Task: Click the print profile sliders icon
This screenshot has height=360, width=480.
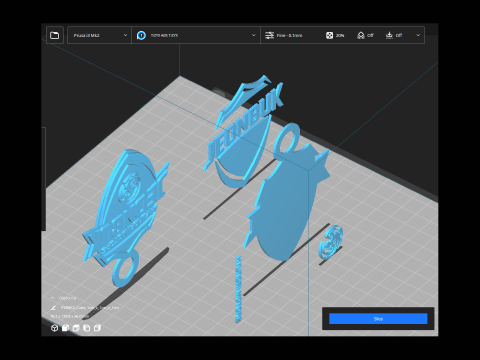Action: point(269,35)
